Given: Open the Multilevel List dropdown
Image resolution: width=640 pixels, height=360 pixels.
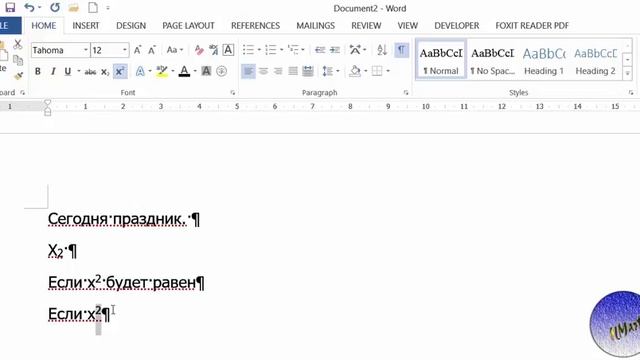Looking at the screenshot, I should point(302,50).
